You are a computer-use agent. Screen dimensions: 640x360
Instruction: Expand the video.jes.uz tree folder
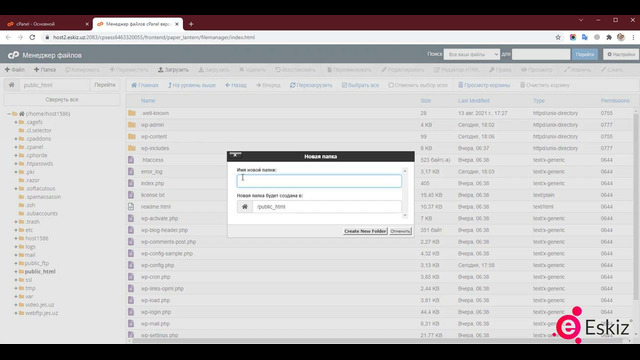16,305
